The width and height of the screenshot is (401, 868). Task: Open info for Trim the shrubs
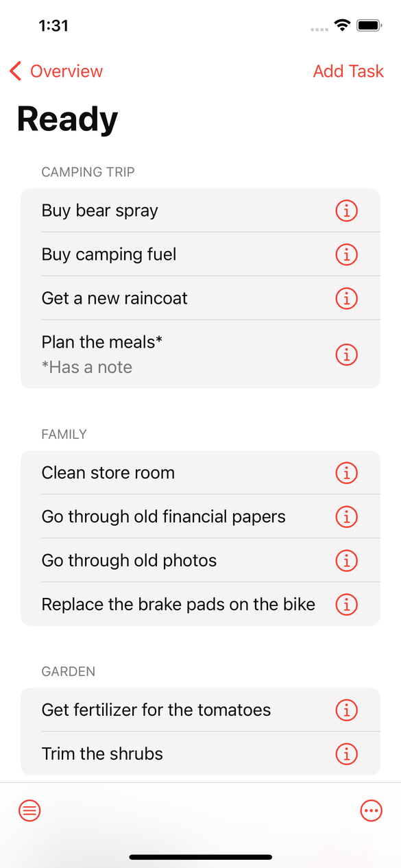click(346, 754)
